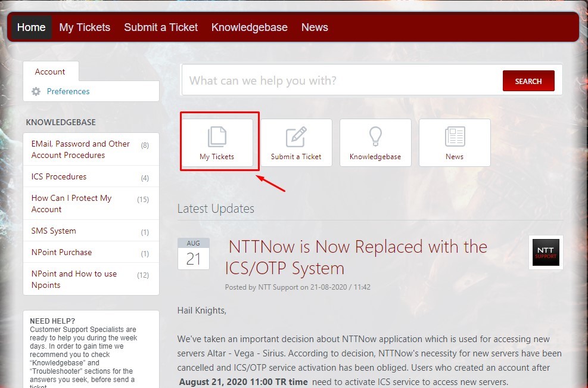The width and height of the screenshot is (588, 388).
Task: Click the 'NEED HELP?' heading
Action: pos(52,321)
